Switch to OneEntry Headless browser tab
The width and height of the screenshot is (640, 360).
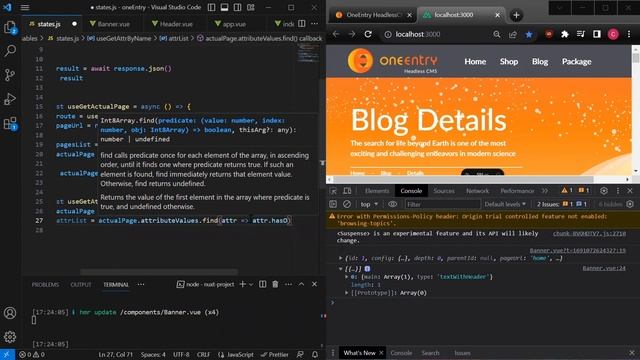373,15
